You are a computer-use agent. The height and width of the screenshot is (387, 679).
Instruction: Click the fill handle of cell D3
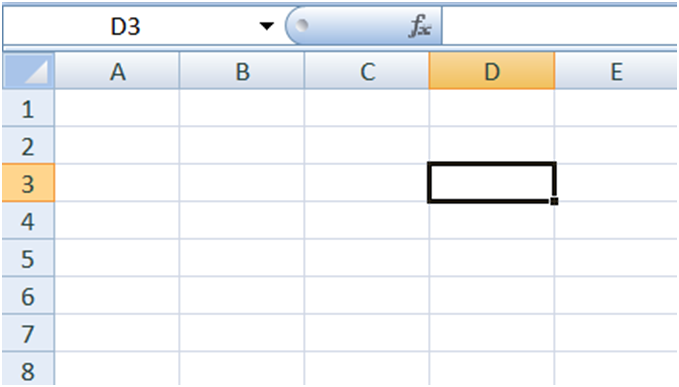[554, 201]
